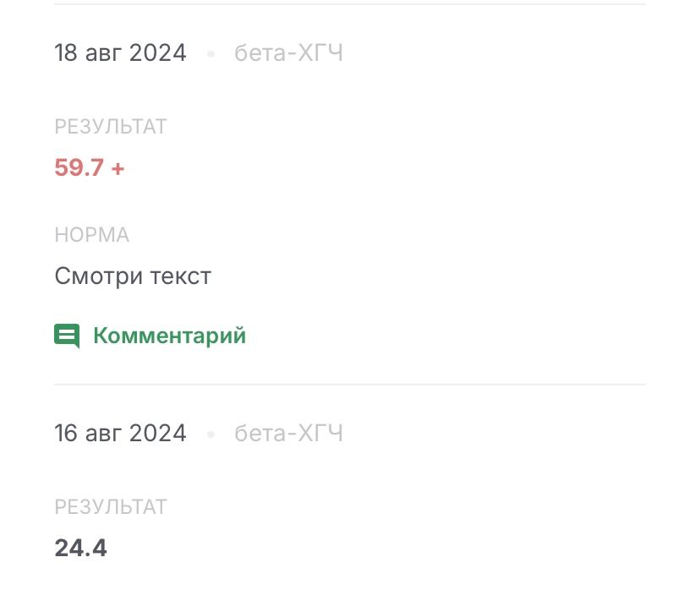Viewport: 700px width, 590px height.
Task: Expand the 16 авг 2024 result entry
Action: [x=121, y=433]
